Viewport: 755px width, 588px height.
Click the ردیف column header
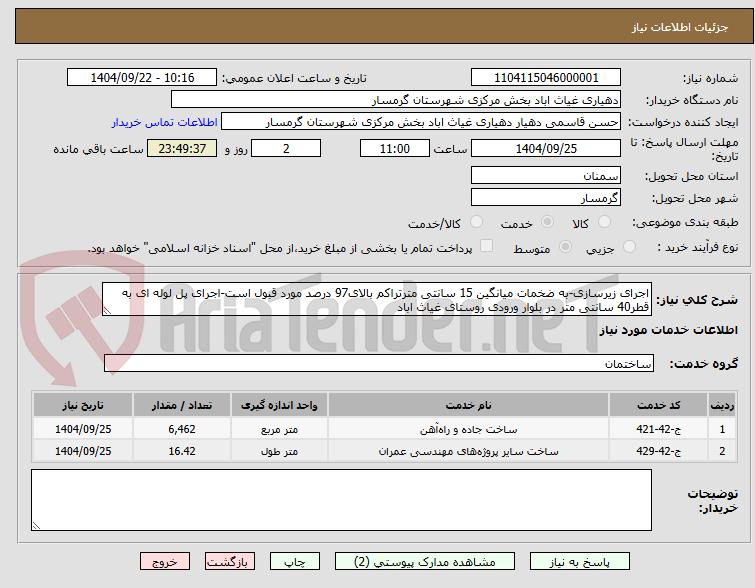click(722, 405)
